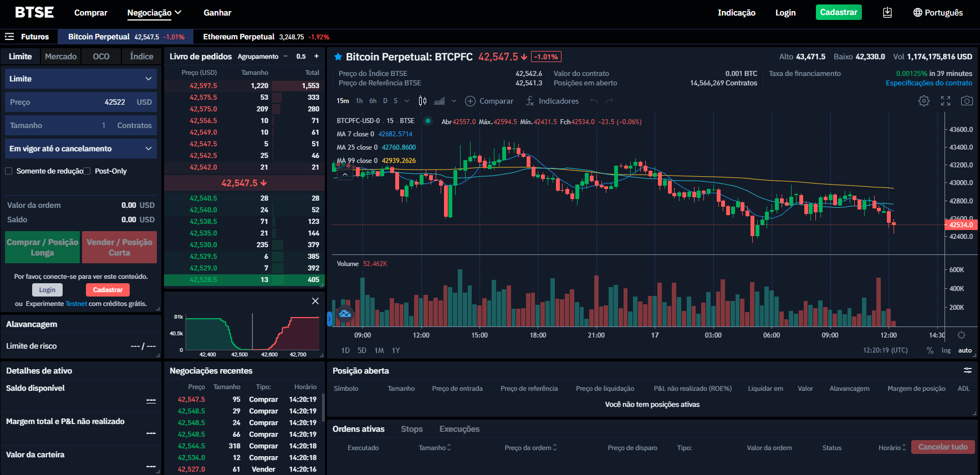Click the download app icon in header
980x475 pixels.
[x=887, y=12]
